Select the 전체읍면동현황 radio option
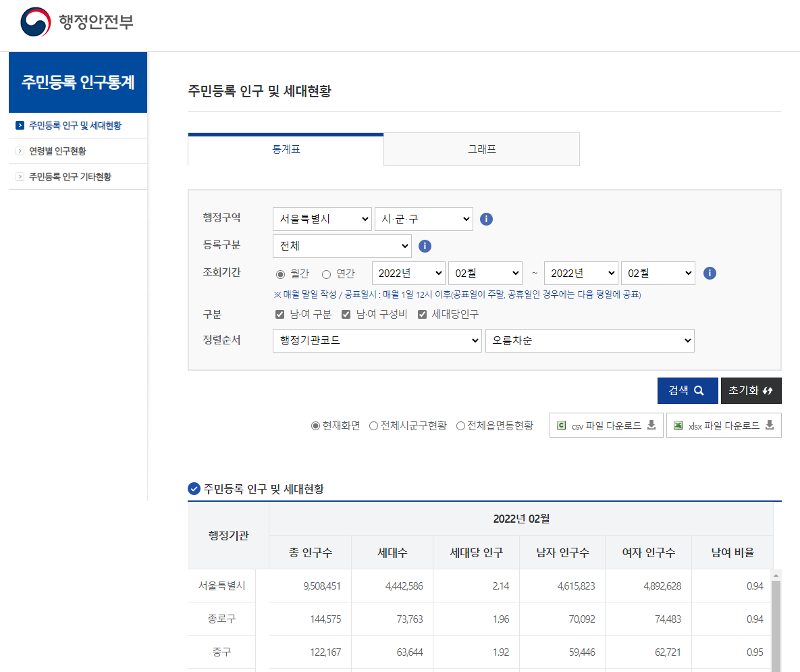Screen dimensions: 800x672 click(x=460, y=425)
